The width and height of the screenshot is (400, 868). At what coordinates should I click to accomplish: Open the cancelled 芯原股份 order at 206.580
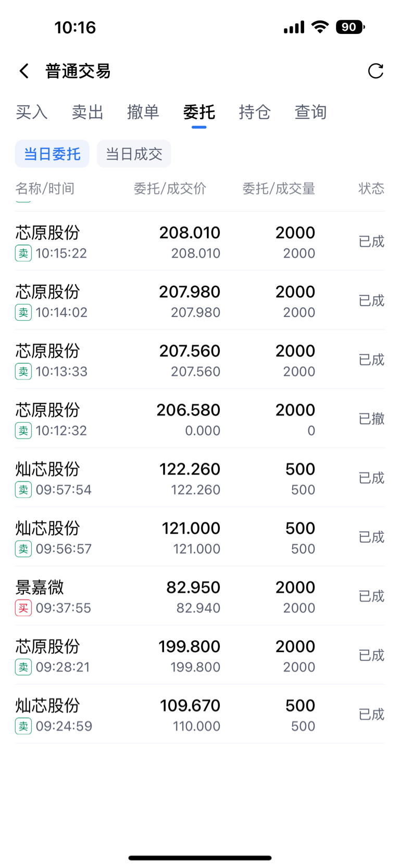coord(200,419)
